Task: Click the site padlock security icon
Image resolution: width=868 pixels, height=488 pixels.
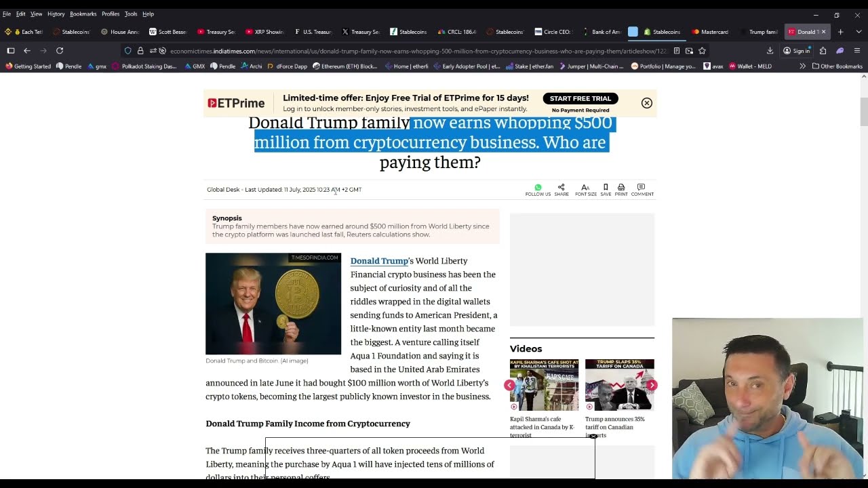Action: (x=140, y=51)
